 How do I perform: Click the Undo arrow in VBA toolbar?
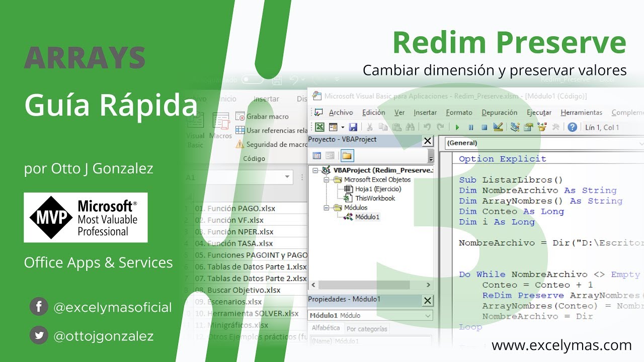point(427,127)
